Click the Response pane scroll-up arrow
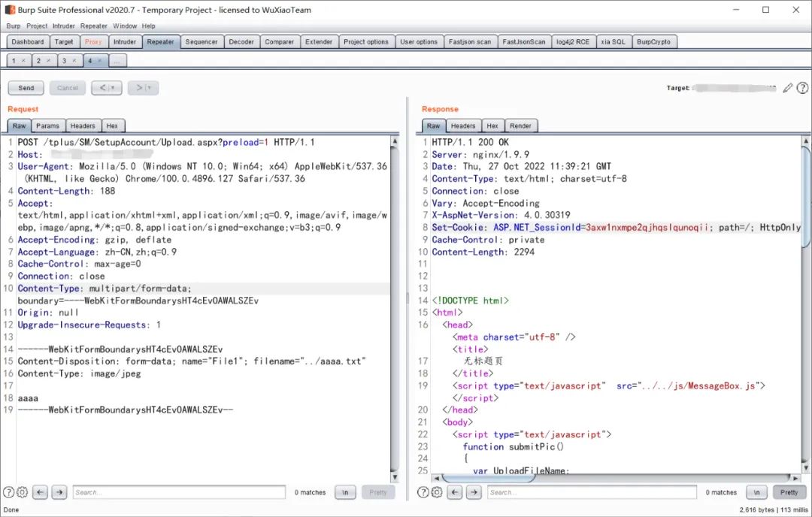This screenshot has width=812, height=517. click(x=806, y=141)
